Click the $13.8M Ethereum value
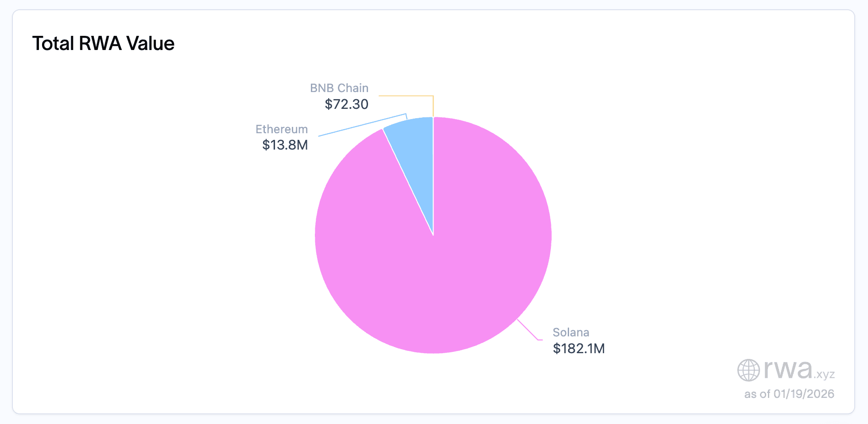This screenshot has width=868, height=424. [285, 145]
